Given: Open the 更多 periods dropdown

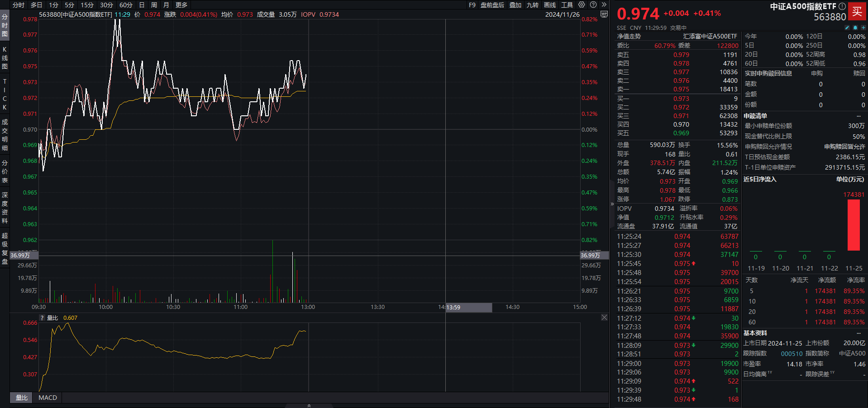Looking at the screenshot, I should coord(181,5).
